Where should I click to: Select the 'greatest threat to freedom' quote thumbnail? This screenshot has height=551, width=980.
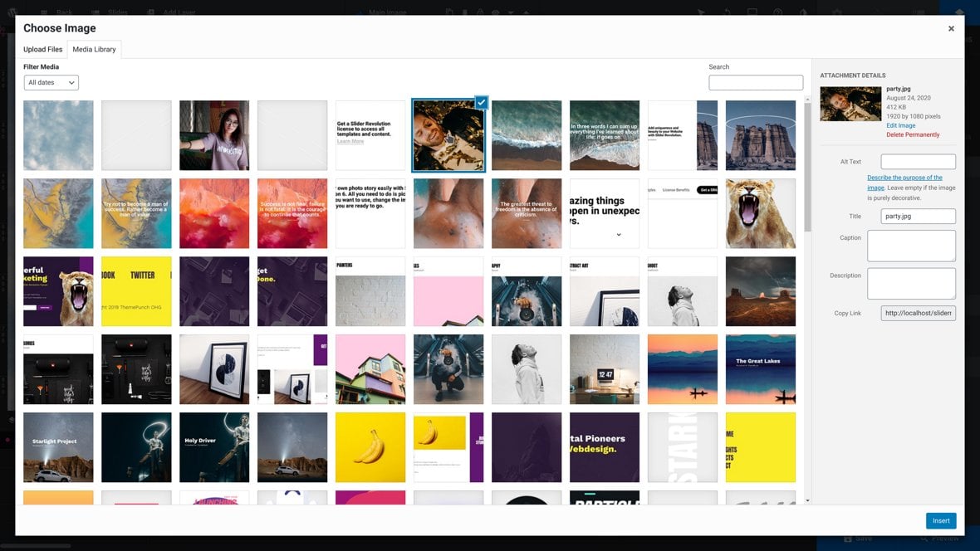[527, 213]
